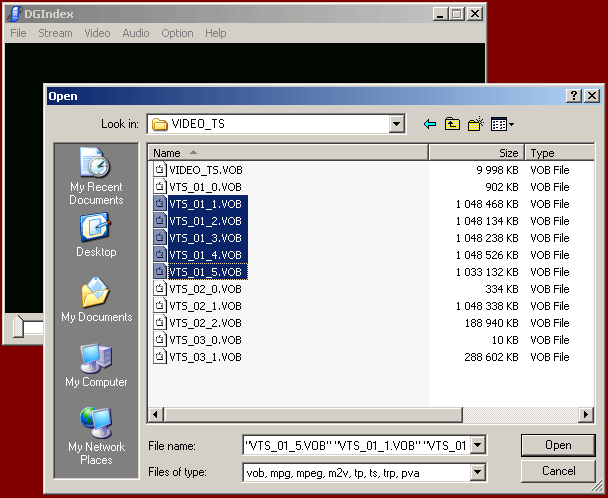Click the Open dialog help question button
This screenshot has width=608, height=498.
[573, 95]
